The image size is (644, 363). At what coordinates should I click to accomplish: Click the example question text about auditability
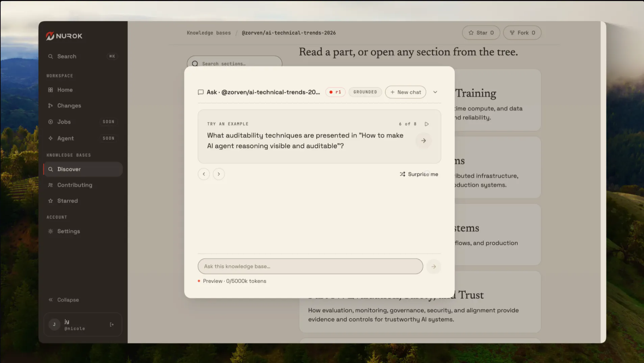(x=305, y=141)
